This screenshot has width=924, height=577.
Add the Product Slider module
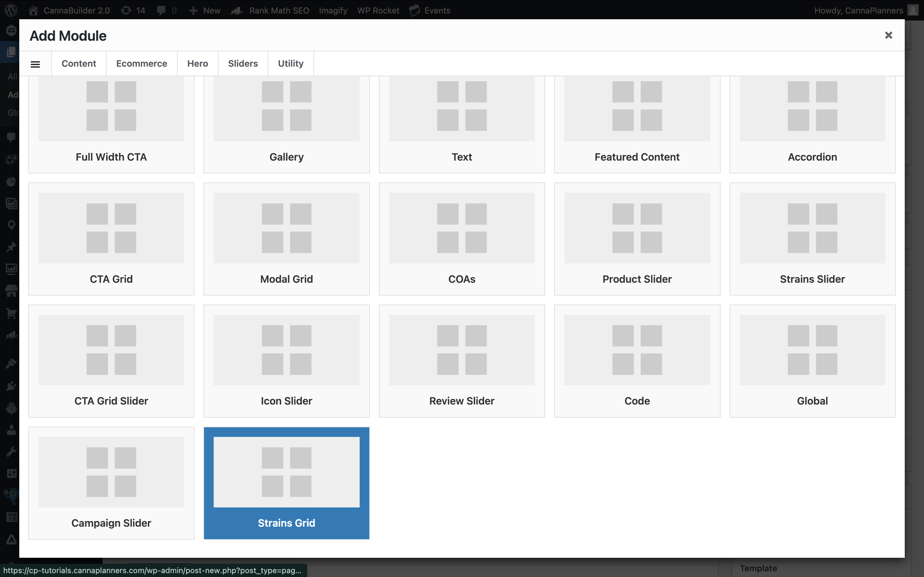tap(637, 238)
